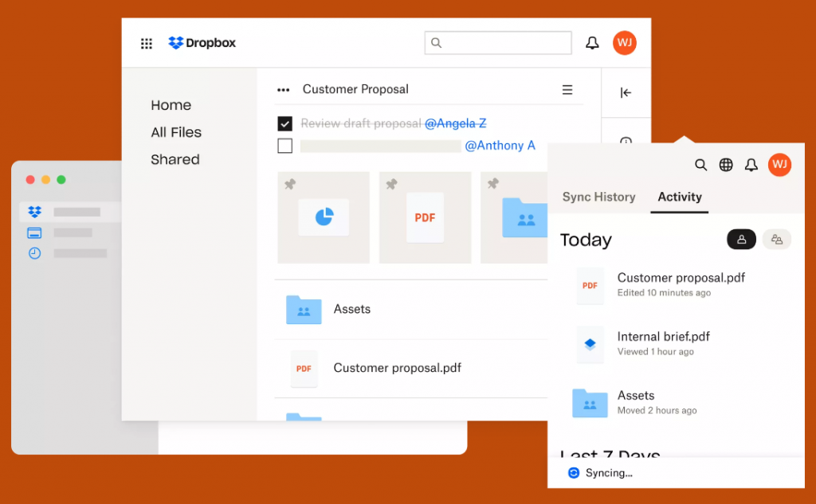Open search in the Activity panel

(x=700, y=165)
